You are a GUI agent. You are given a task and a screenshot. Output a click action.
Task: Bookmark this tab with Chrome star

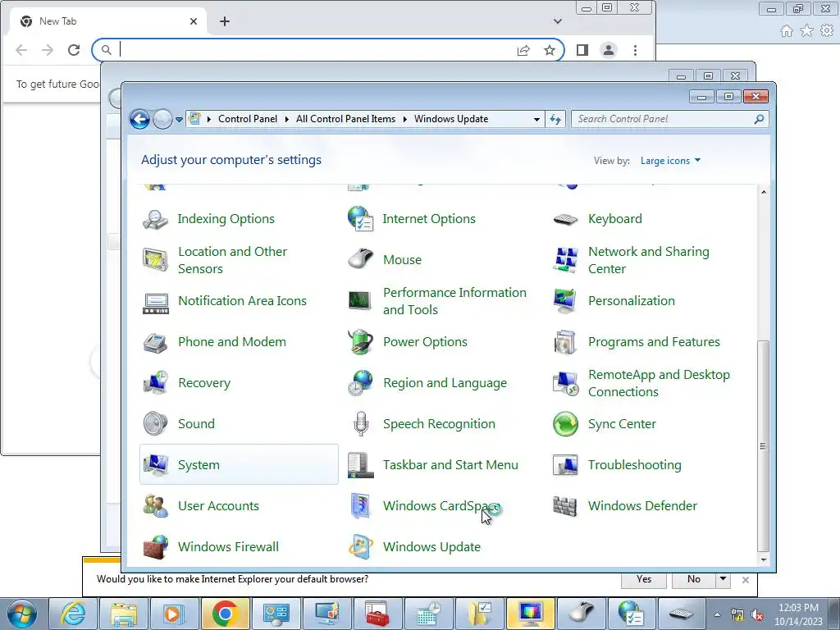tap(549, 50)
